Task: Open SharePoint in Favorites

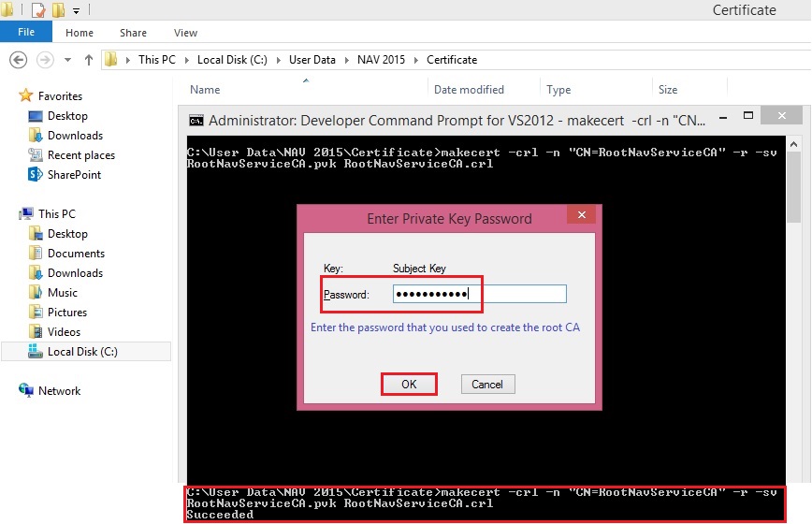Action: click(74, 175)
